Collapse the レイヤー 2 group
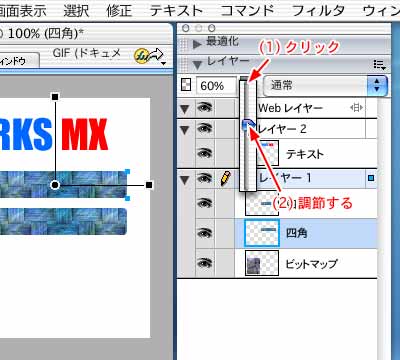The image size is (400, 360). [x=185, y=129]
